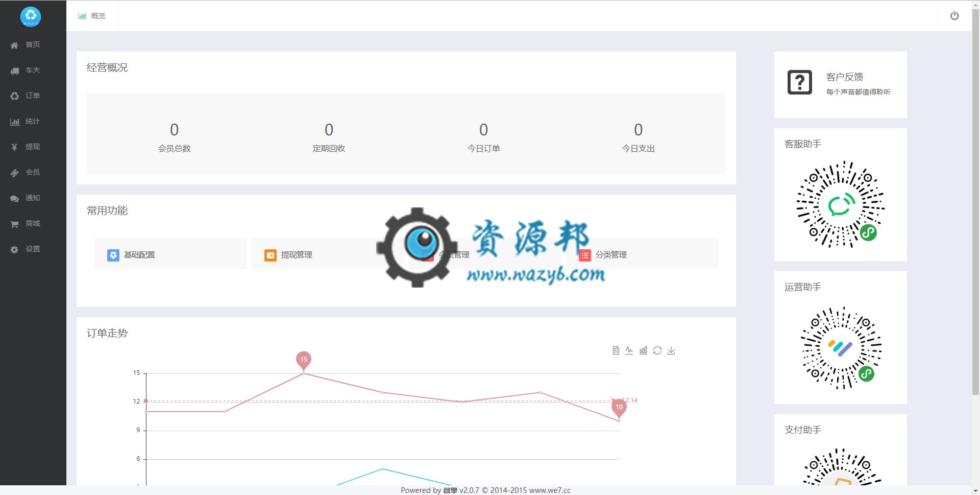Click the 支付助手 heading
The image size is (980, 495).
(x=803, y=430)
